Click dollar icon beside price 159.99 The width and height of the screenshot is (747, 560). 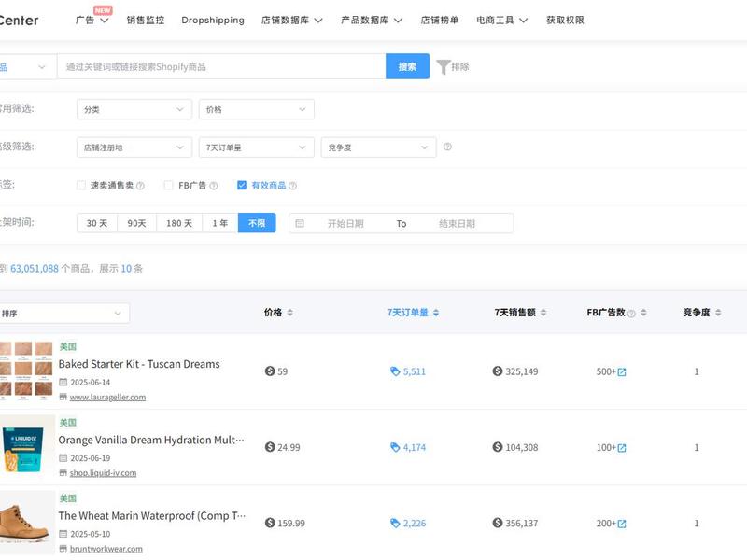[270, 523]
